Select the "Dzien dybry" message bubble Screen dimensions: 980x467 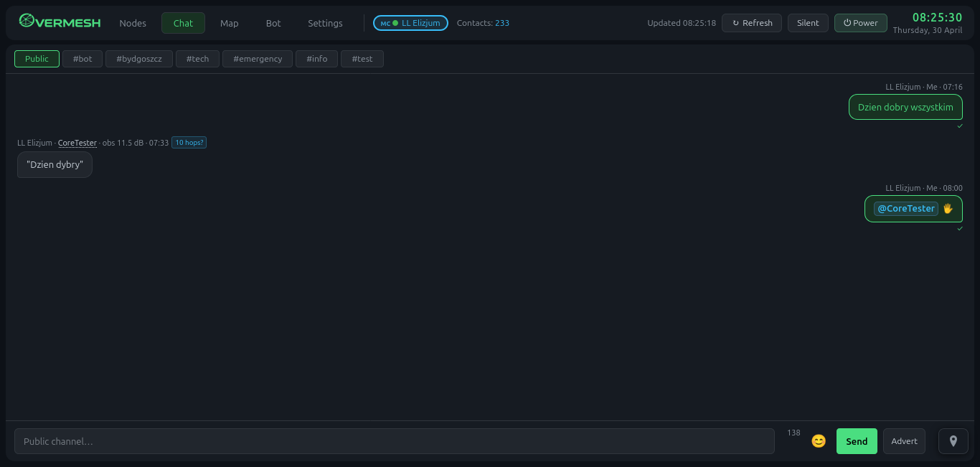[x=55, y=164]
